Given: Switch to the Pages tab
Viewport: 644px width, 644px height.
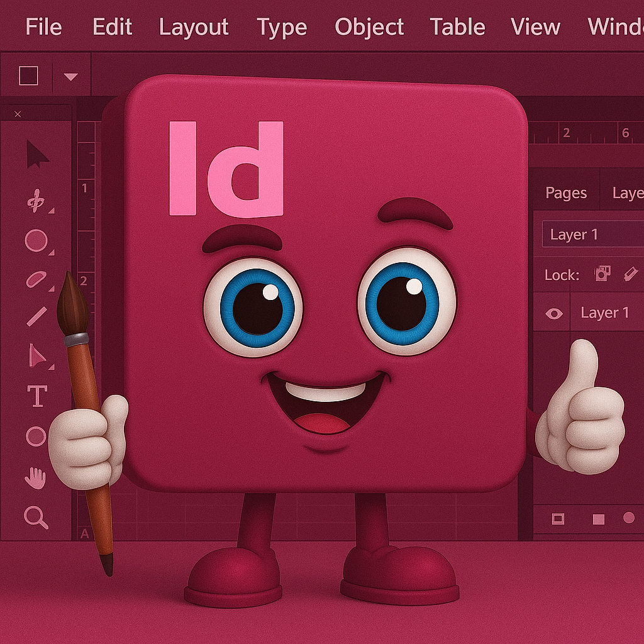Looking at the screenshot, I should pyautogui.click(x=566, y=193).
